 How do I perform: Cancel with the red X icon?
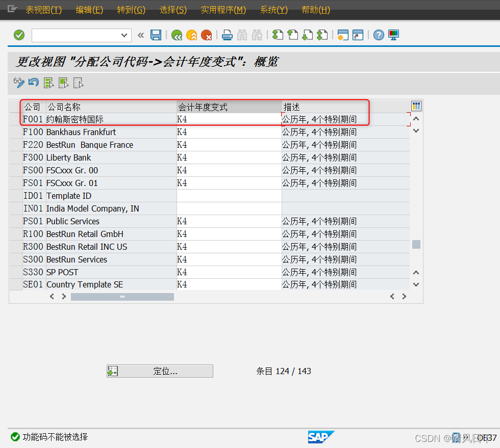pos(207,35)
